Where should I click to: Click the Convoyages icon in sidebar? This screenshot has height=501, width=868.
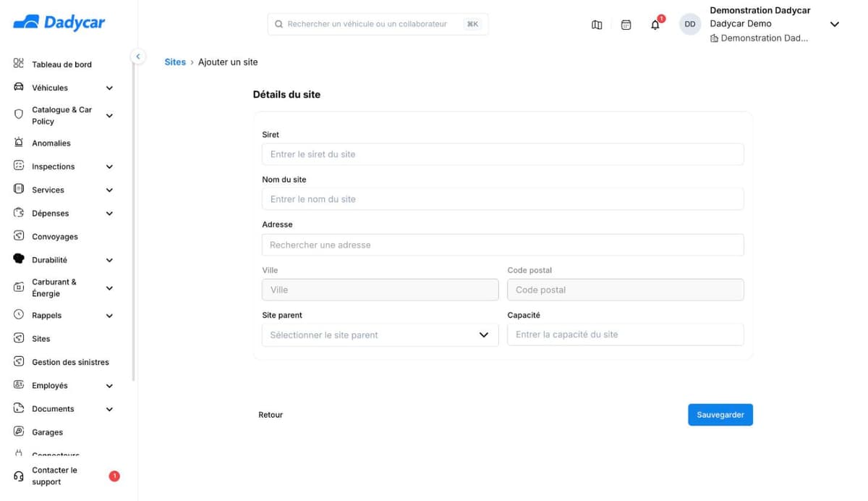pyautogui.click(x=19, y=236)
